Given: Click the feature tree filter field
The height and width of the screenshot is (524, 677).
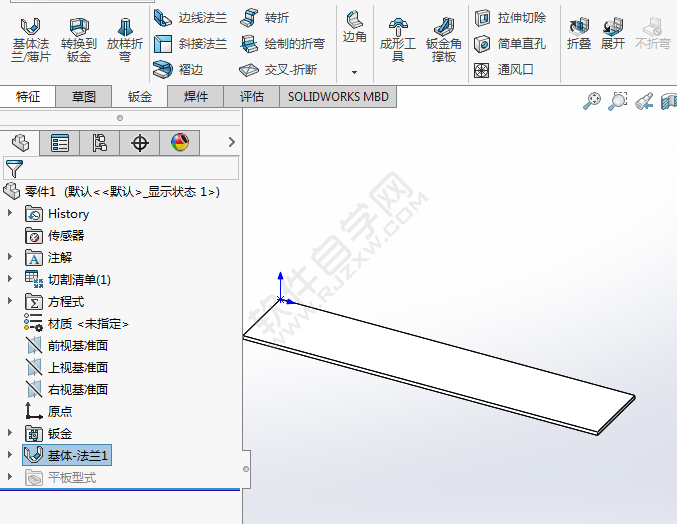Looking at the screenshot, I should [121, 168].
